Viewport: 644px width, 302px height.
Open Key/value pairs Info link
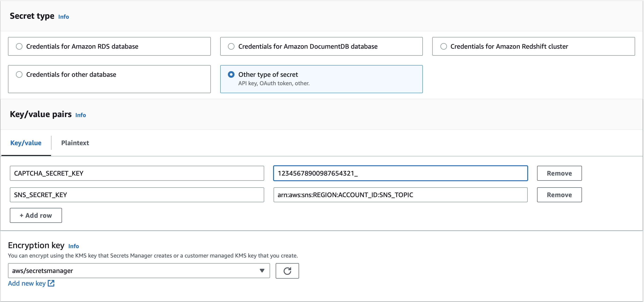tap(80, 115)
